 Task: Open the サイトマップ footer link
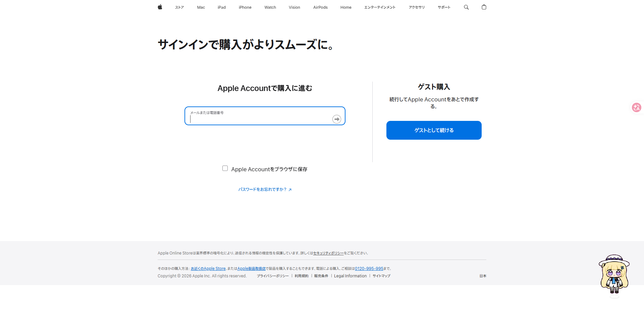tap(381, 276)
